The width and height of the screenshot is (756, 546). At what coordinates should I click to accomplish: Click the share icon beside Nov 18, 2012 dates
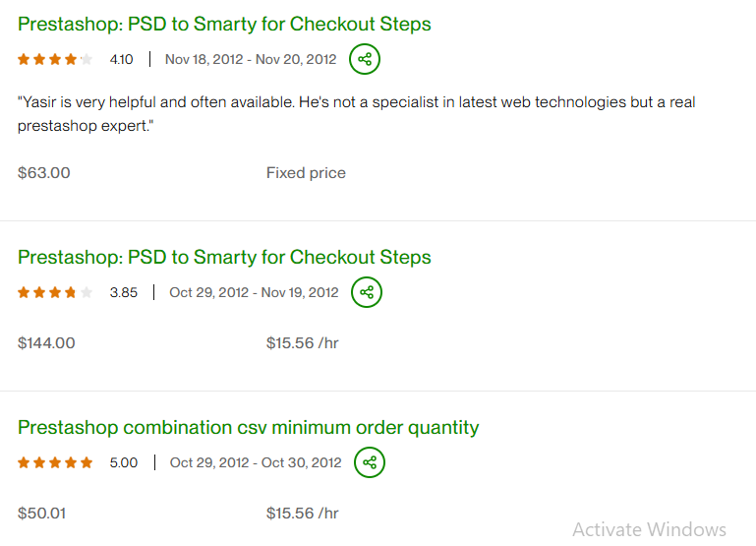pyautogui.click(x=365, y=59)
